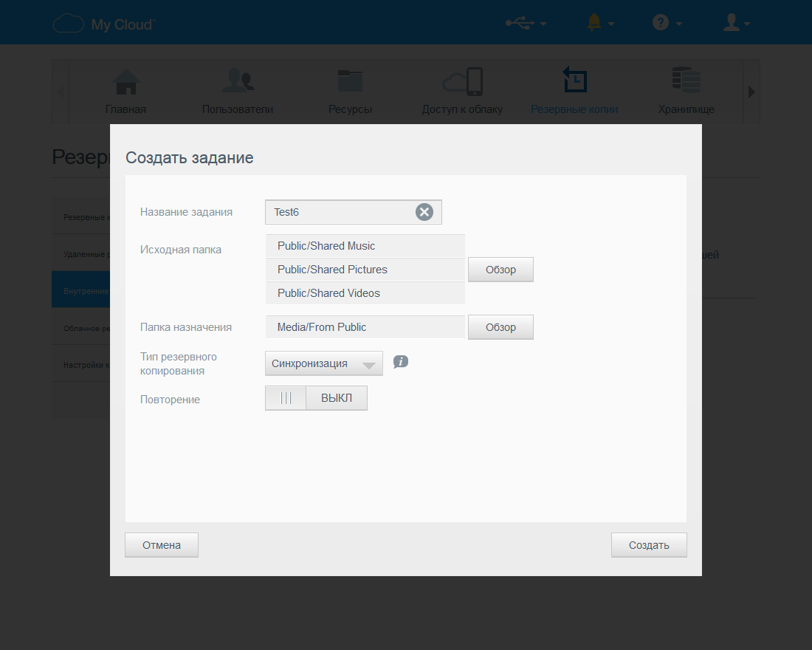The width and height of the screenshot is (812, 650).
Task: Clear the Test6 task name field
Action: [424, 212]
